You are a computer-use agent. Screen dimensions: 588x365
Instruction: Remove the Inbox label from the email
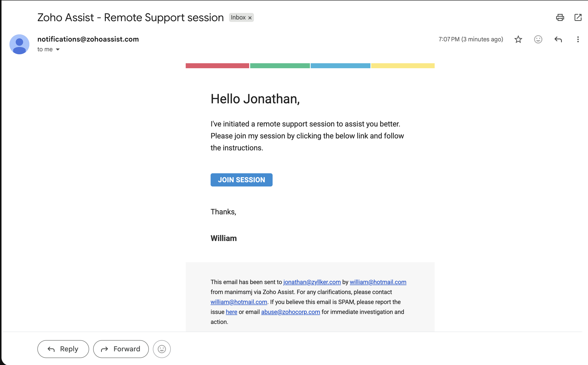(250, 18)
